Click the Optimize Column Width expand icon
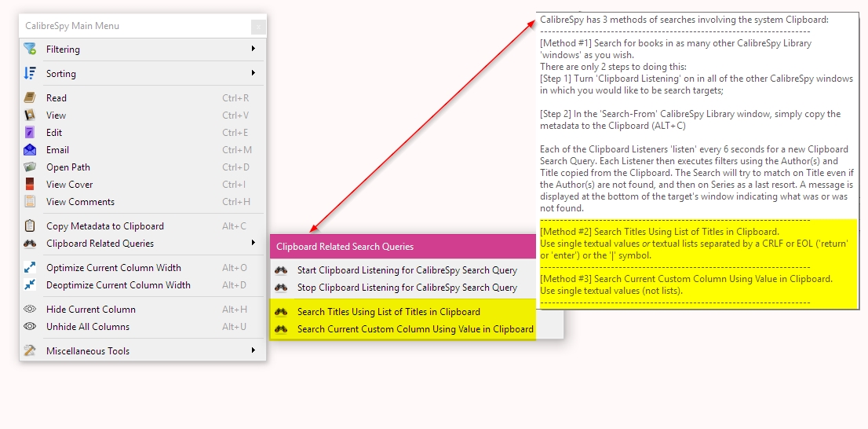Screen dimensions: 868x429 (x=30, y=267)
